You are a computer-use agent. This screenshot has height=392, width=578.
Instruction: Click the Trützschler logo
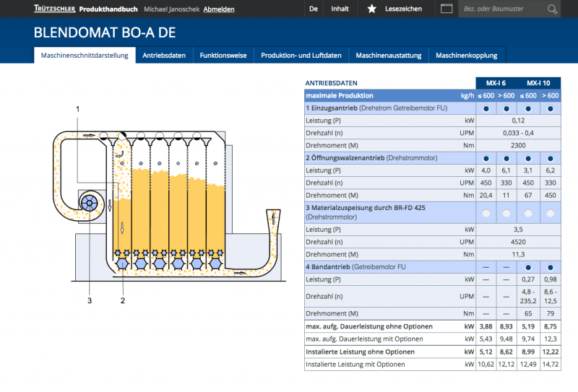(55, 9)
